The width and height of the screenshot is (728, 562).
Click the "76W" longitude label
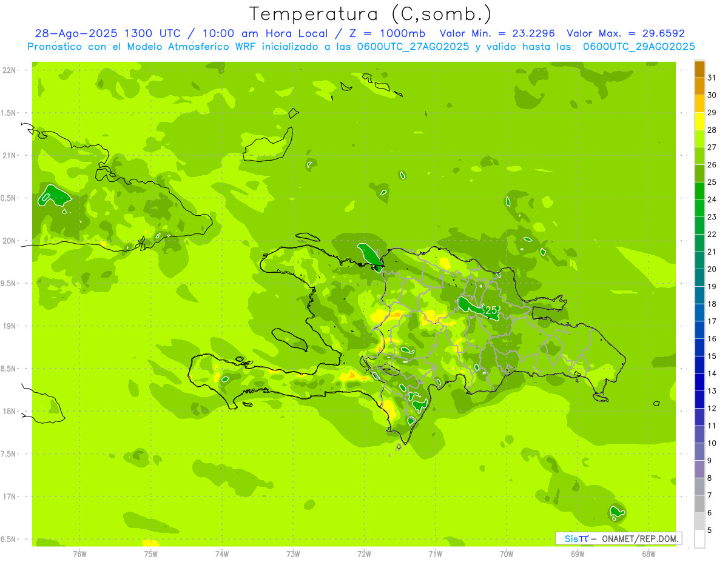[79, 554]
